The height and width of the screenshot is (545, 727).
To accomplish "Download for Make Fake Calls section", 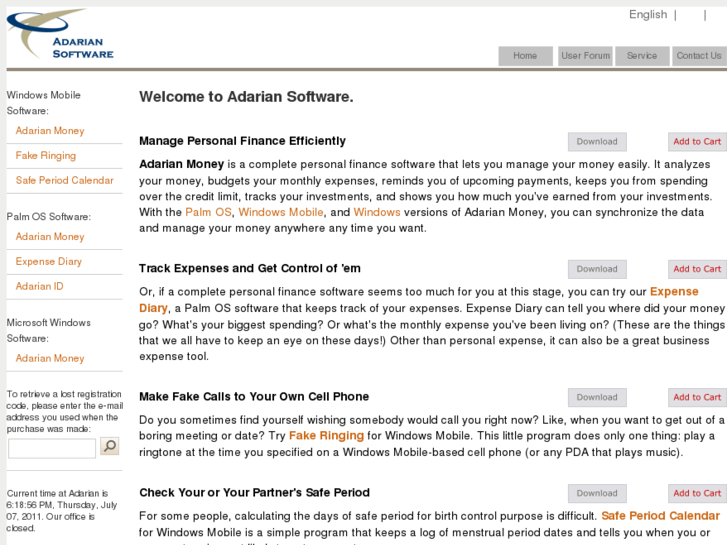I will [597, 398].
